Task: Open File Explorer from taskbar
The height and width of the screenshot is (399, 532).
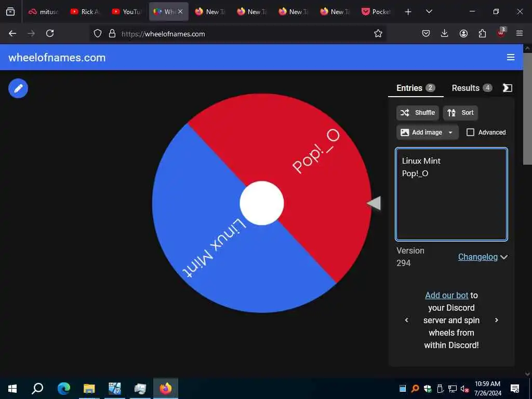Action: click(89, 389)
